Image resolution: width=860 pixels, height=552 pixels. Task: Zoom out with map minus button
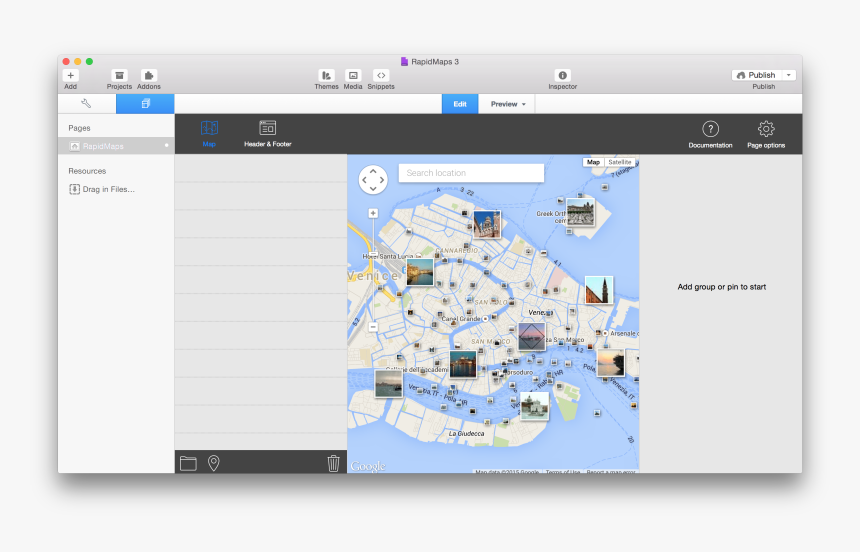coord(373,327)
